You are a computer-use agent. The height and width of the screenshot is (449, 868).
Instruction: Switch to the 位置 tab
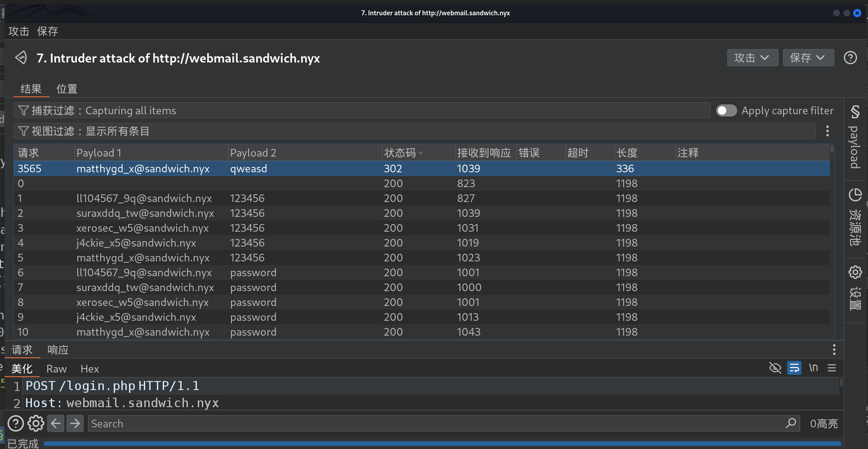[67, 89]
